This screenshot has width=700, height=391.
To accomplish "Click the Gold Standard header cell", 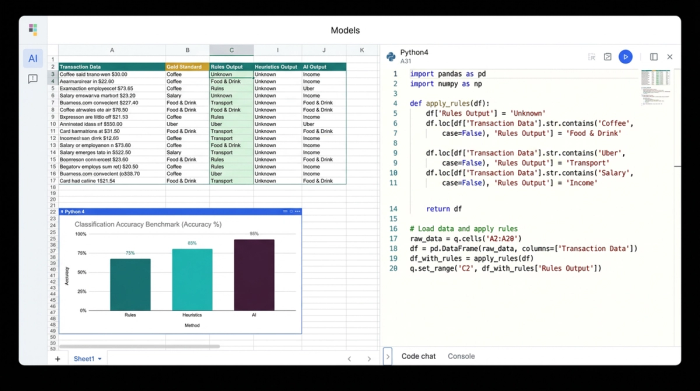I will click(x=187, y=67).
